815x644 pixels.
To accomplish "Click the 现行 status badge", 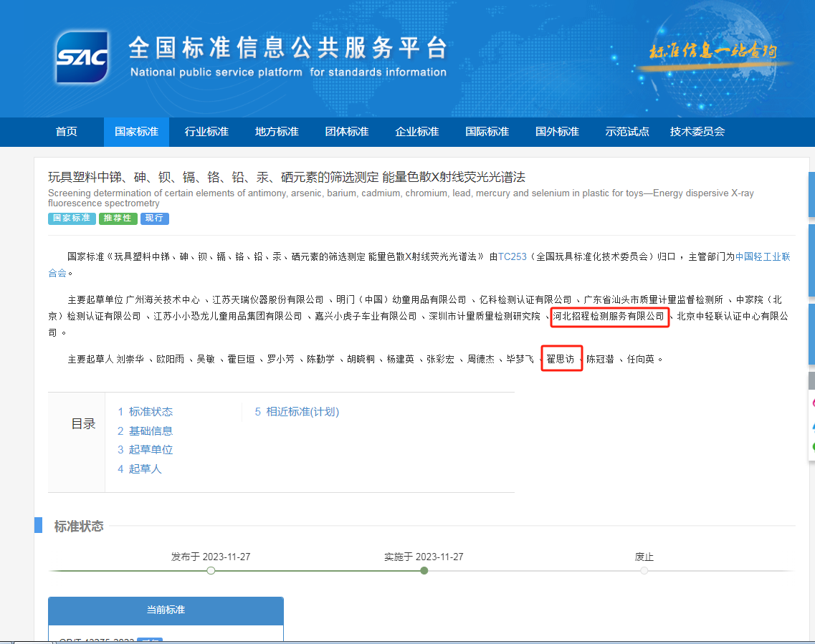I will 154,218.
